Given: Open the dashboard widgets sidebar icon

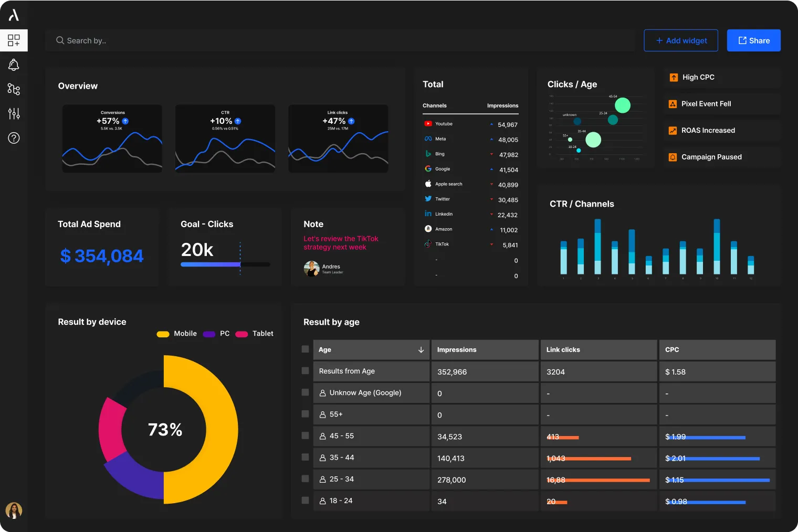Looking at the screenshot, I should [x=14, y=40].
